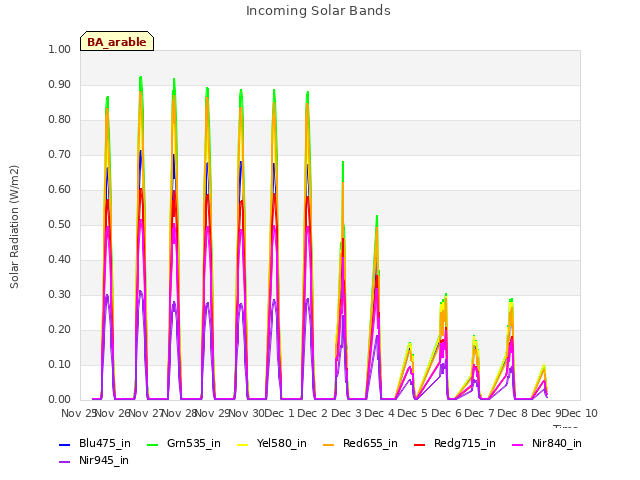Screen dimensions: 640x480
Task: Select the Redg715_in legend label
Action: click(x=465, y=443)
